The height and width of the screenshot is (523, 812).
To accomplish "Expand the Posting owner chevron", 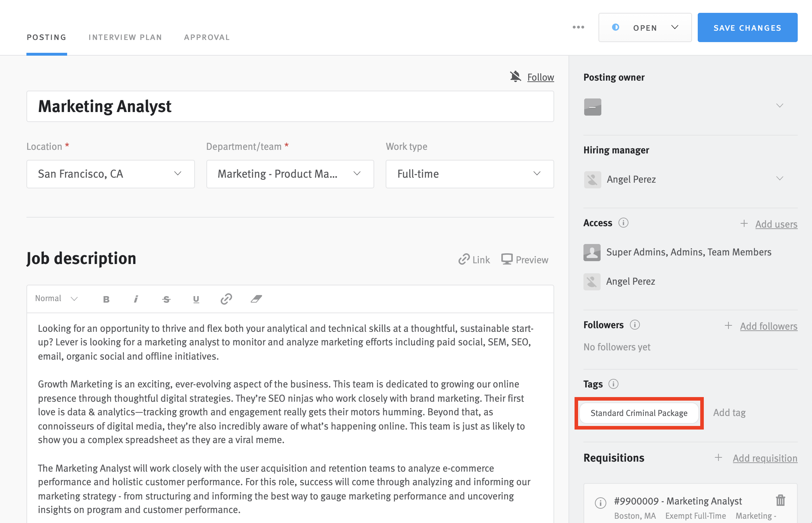I will point(780,106).
